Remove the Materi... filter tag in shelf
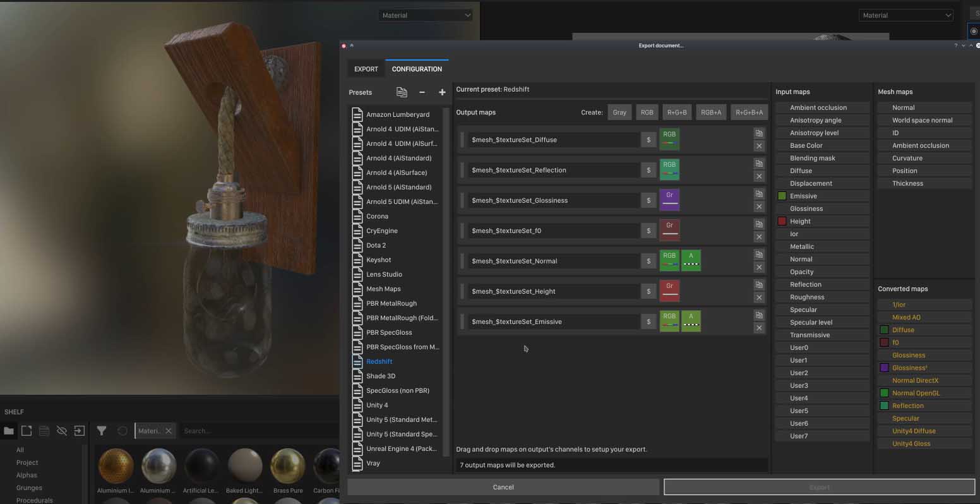This screenshot has width=980, height=504. tap(169, 431)
